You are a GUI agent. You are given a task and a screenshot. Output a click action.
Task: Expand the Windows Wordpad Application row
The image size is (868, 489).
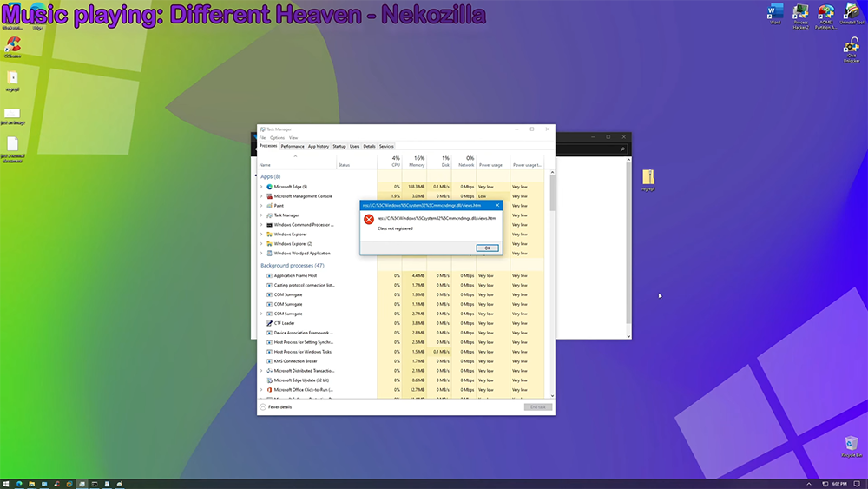(261, 253)
